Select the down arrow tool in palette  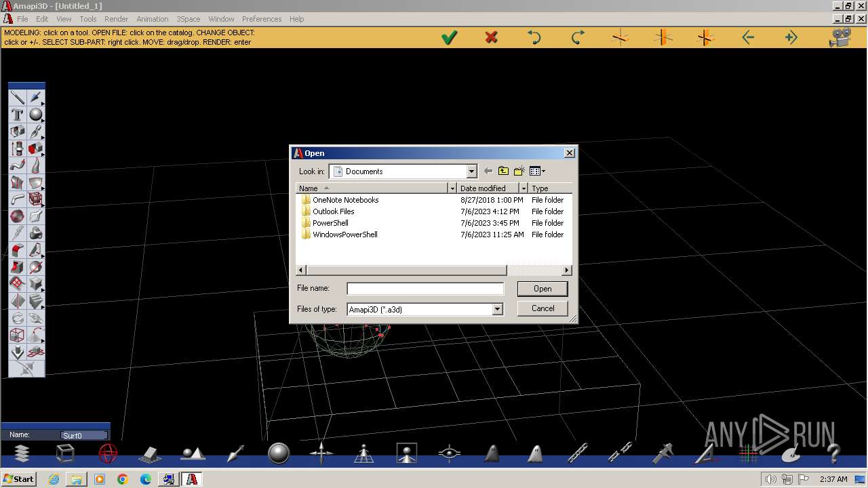[18, 352]
